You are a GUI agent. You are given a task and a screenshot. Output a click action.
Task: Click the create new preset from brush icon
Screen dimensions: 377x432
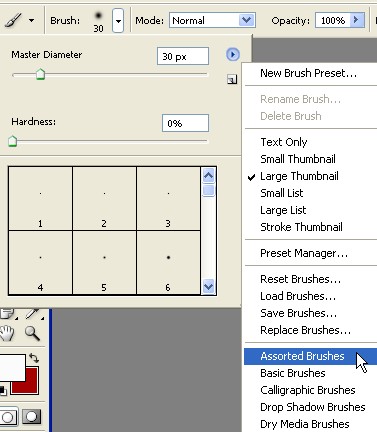(x=232, y=79)
